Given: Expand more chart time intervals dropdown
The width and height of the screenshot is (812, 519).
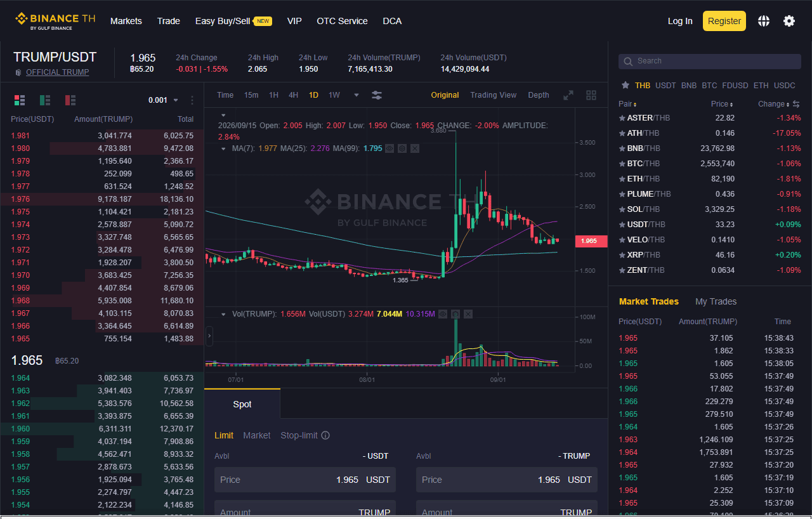Looking at the screenshot, I should coord(357,95).
